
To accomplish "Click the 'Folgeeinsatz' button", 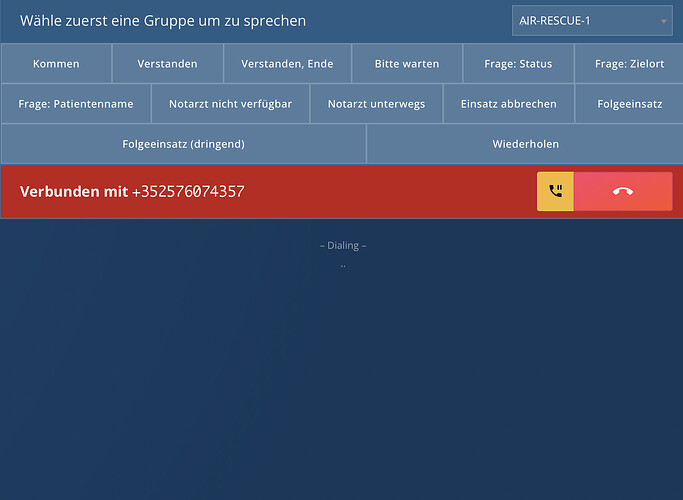I will pyautogui.click(x=629, y=103).
